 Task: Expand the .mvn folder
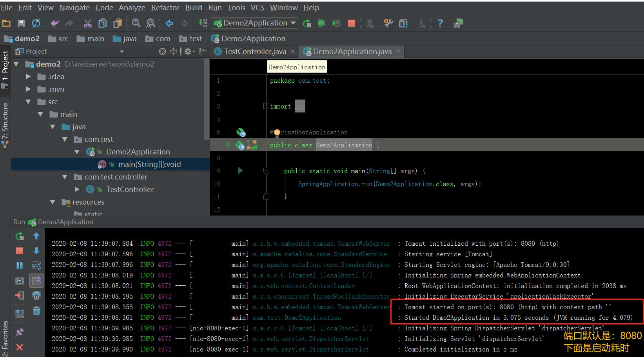pos(28,89)
